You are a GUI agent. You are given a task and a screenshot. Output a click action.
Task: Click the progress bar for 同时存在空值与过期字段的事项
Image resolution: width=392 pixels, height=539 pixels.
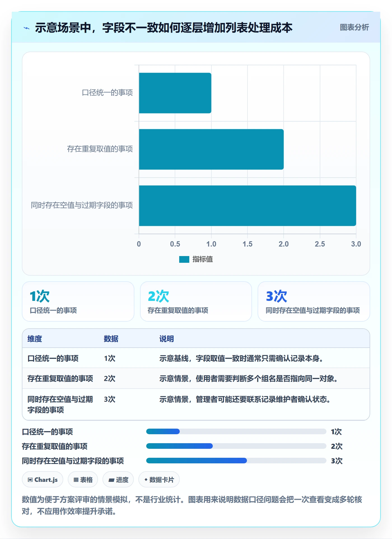(236, 461)
